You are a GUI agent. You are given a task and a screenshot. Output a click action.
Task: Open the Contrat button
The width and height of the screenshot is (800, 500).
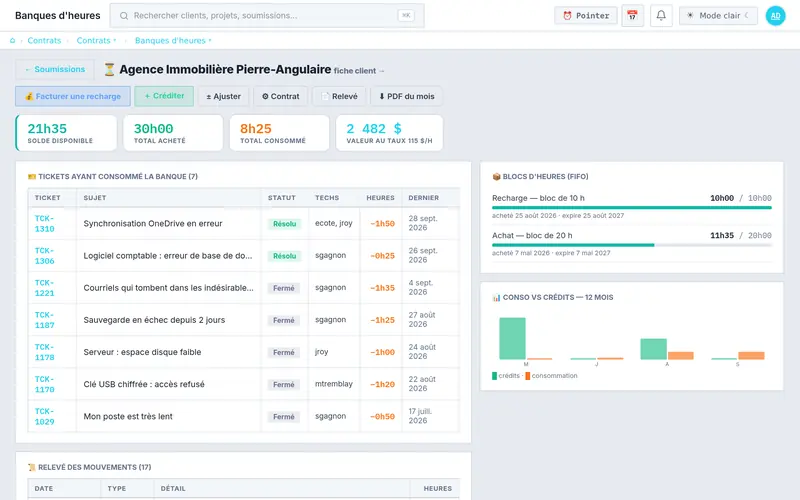tap(281, 96)
